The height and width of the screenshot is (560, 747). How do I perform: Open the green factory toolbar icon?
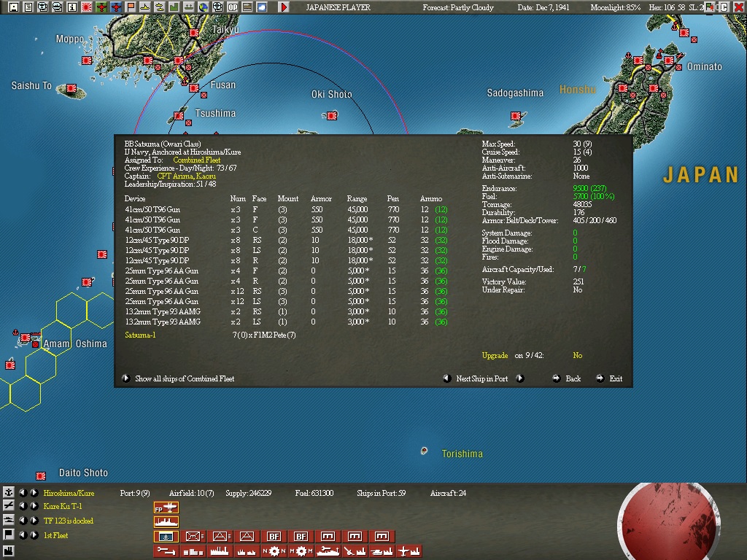pos(174,7)
